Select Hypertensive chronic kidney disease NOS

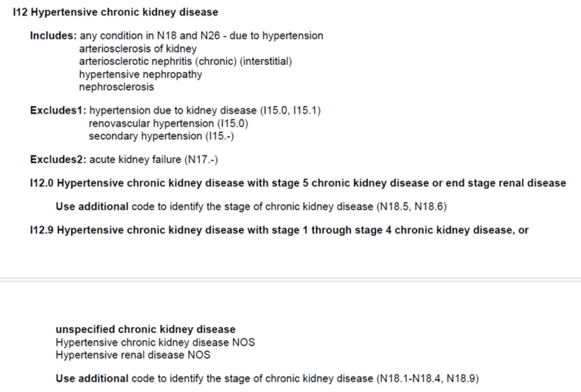tap(155, 342)
